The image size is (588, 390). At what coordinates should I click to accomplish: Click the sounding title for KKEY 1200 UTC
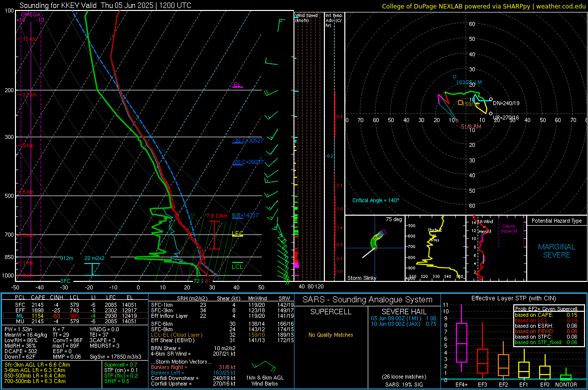pos(105,5)
